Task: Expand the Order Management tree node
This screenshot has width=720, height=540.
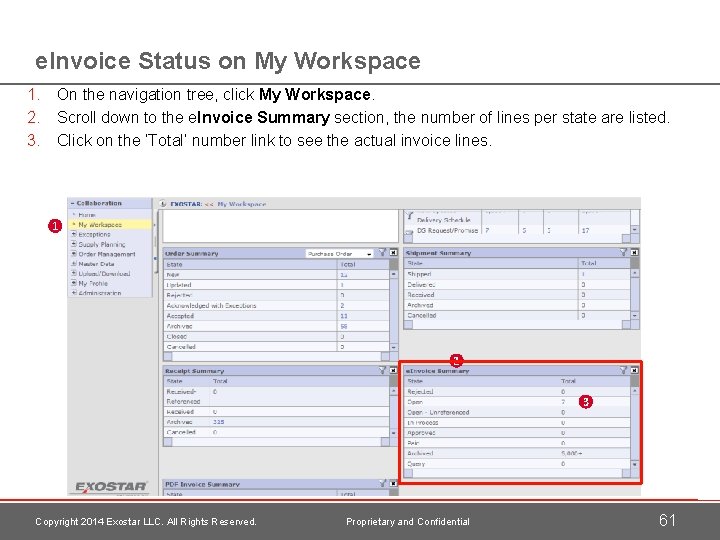Action: (73, 254)
